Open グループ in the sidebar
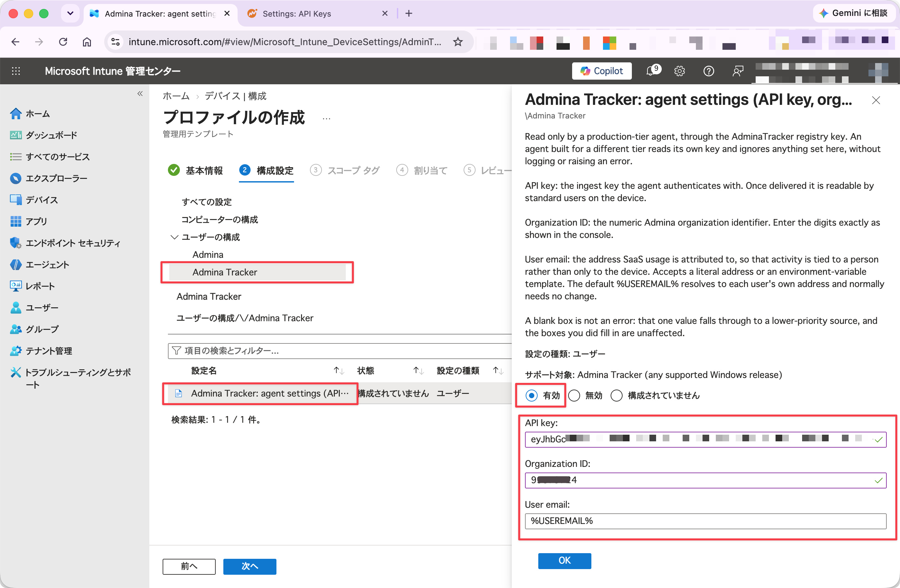 [34, 330]
